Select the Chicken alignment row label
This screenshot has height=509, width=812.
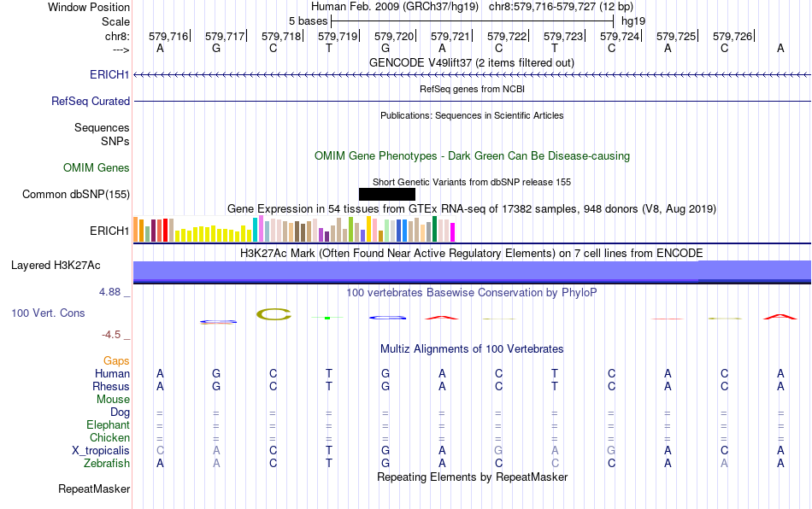109,437
